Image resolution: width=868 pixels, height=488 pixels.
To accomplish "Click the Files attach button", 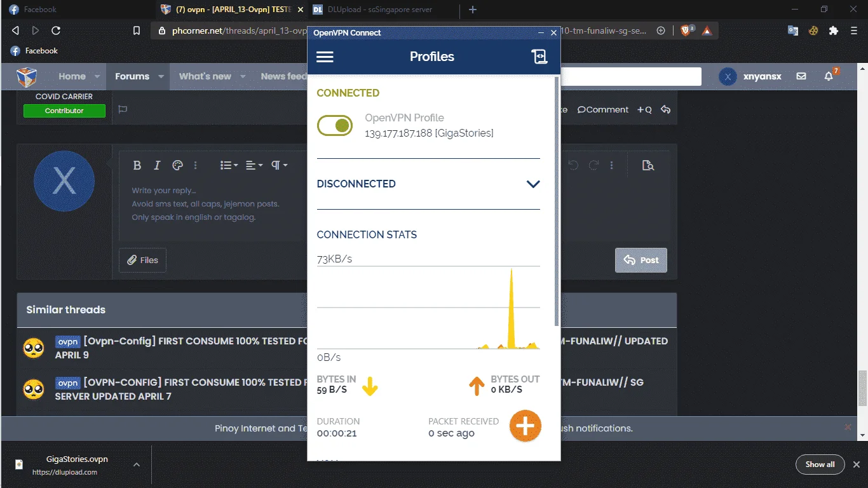I will pos(142,260).
